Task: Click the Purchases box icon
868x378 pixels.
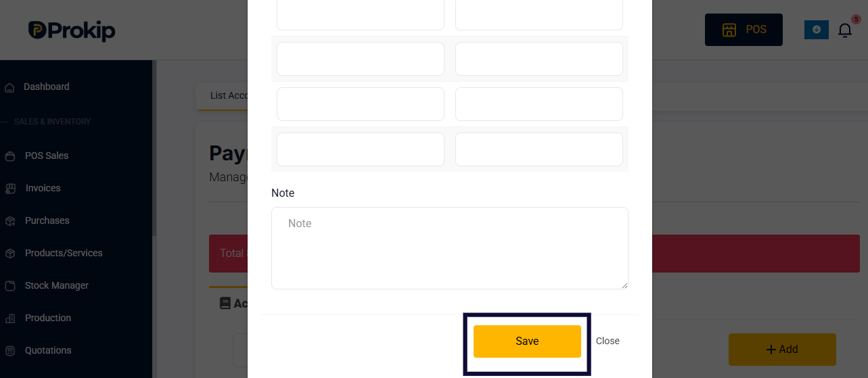Action: [x=10, y=221]
